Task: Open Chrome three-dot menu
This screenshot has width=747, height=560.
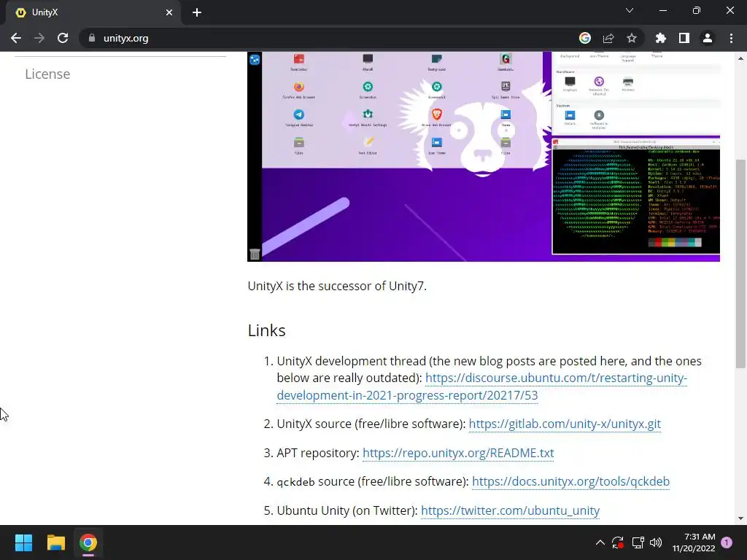Action: [x=731, y=38]
